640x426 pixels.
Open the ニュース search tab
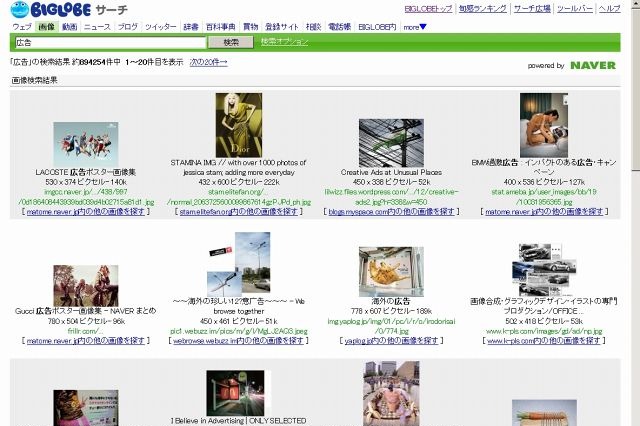pos(97,27)
